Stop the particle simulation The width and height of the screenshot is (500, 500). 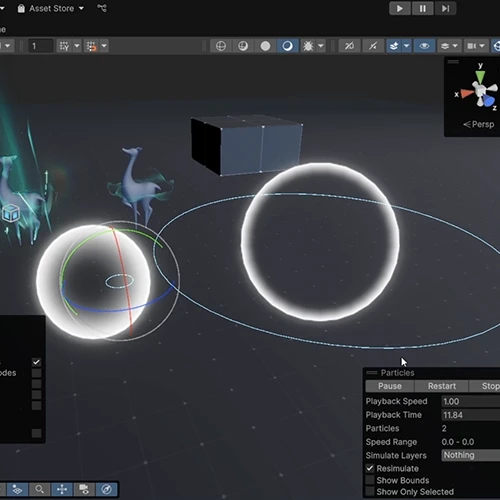pos(485,386)
